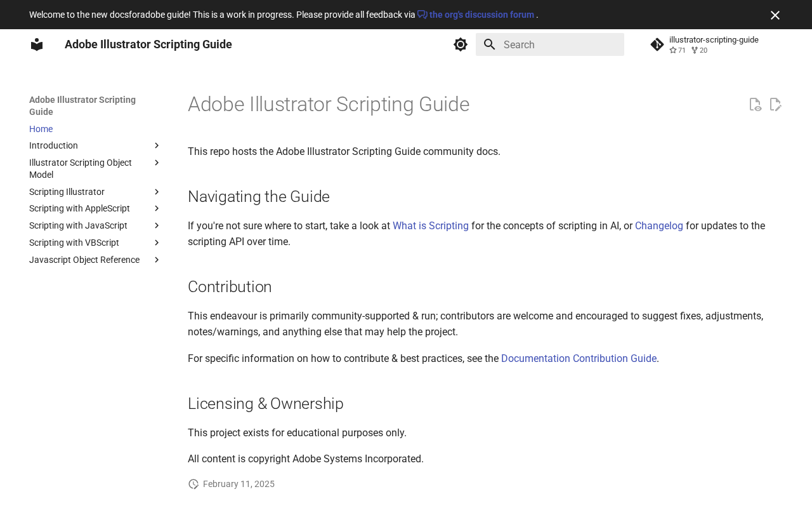Viewport: 812px width, 508px height.
Task: Click the main page title heading
Action: click(329, 104)
